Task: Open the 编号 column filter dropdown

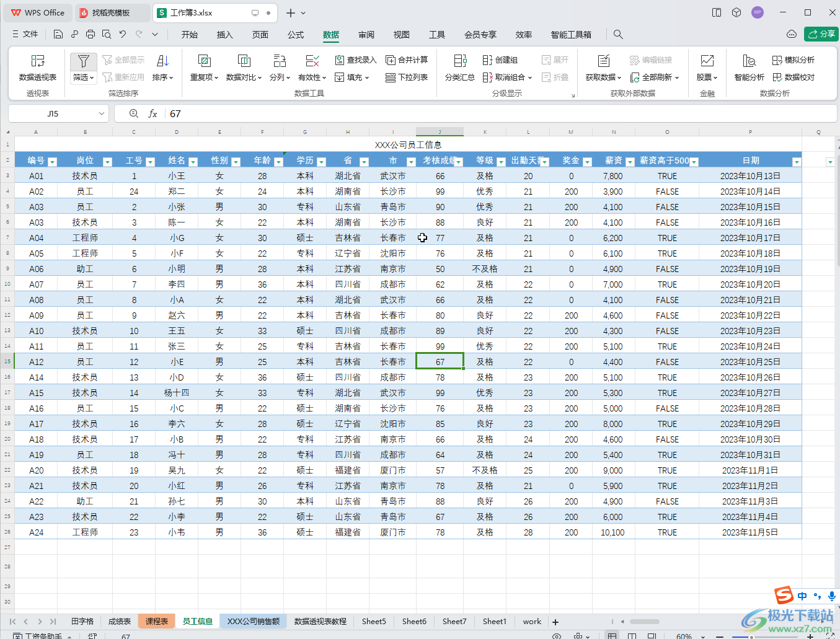Action: point(52,162)
